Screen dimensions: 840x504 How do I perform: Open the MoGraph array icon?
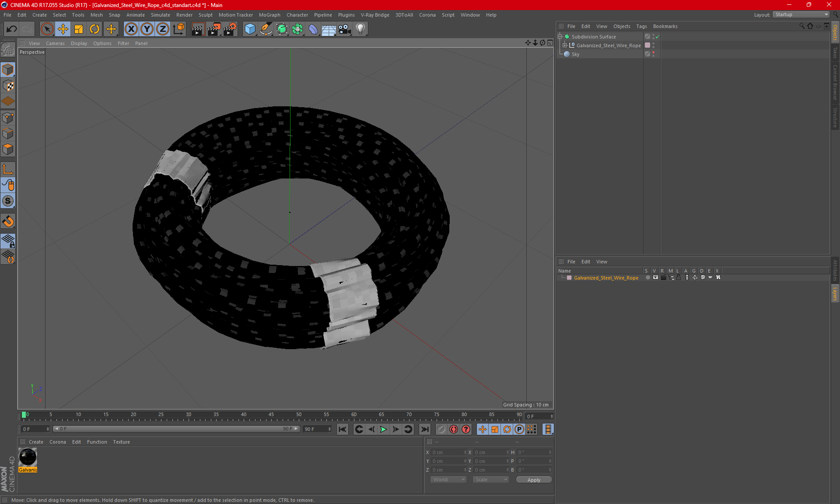pos(297,29)
